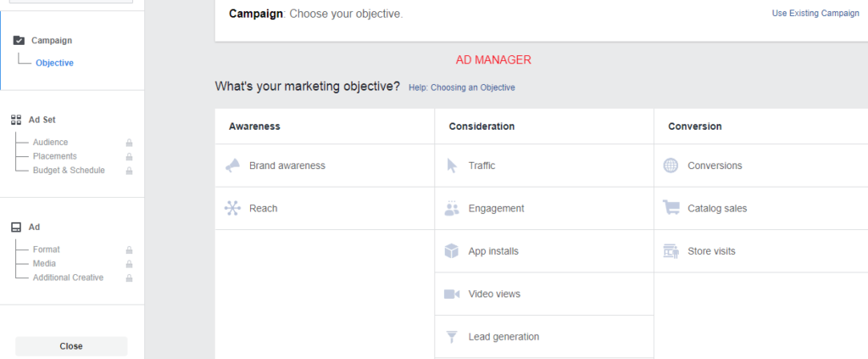The width and height of the screenshot is (868, 359).
Task: Select the Conversions objective
Action: point(760,165)
